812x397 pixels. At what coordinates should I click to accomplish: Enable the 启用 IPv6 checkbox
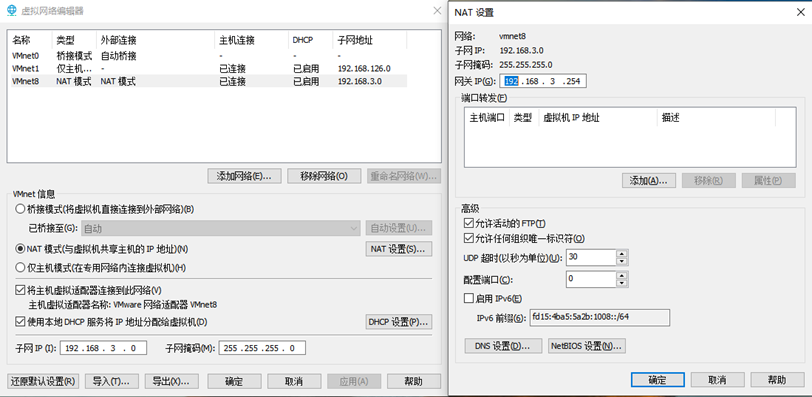point(469,298)
